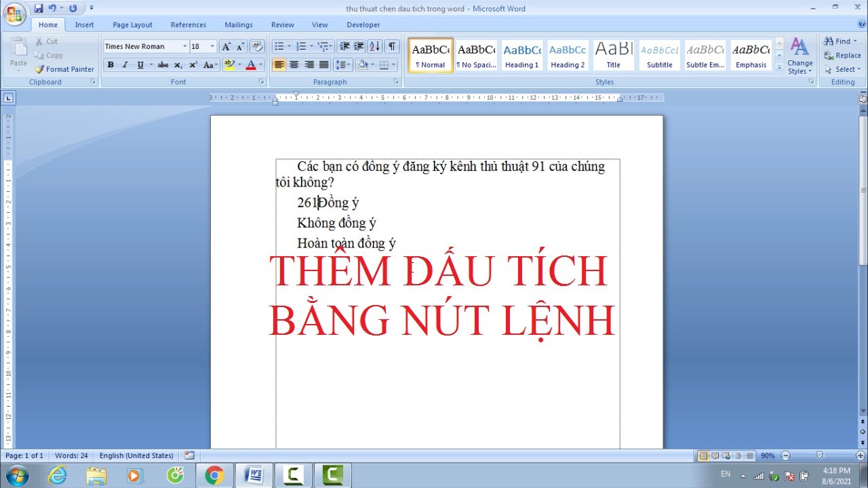This screenshot has height=488, width=868.
Task: Undo last action in Quick Access toolbar
Action: click(52, 8)
